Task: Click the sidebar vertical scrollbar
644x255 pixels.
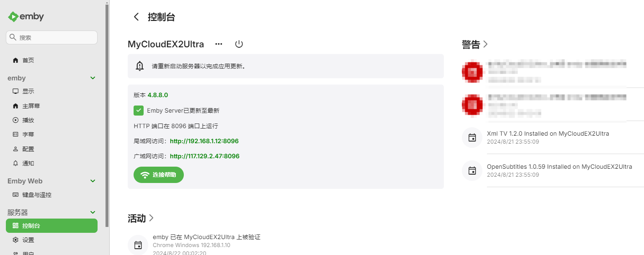Action: pyautogui.click(x=107, y=114)
